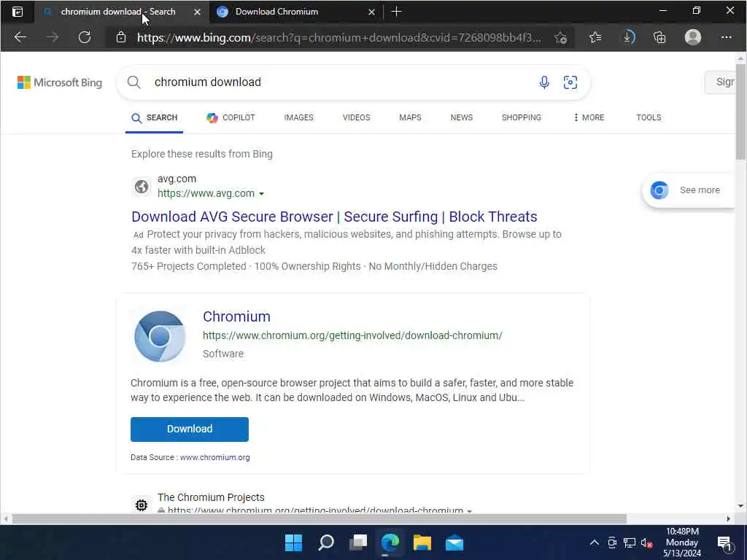Open the notification center icon
Screen dimensions: 747x560
pyautogui.click(x=724, y=542)
